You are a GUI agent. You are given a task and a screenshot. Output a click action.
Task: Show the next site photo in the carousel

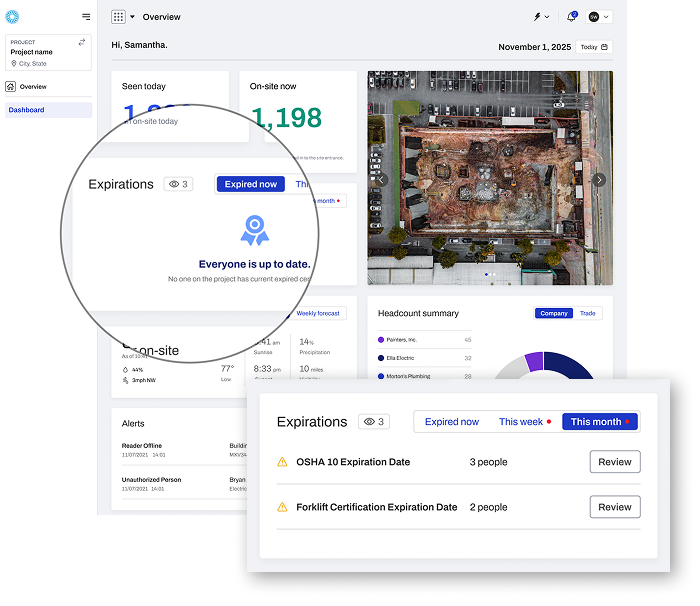(x=599, y=180)
